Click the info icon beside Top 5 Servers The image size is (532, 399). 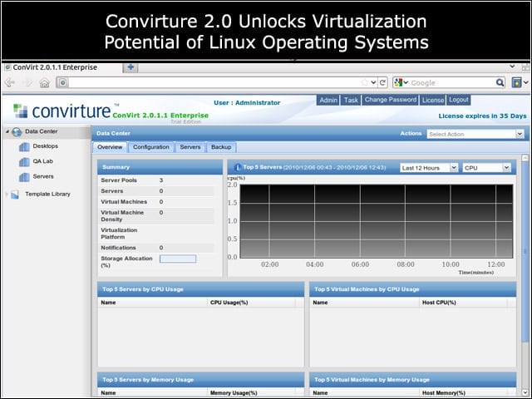[238, 167]
